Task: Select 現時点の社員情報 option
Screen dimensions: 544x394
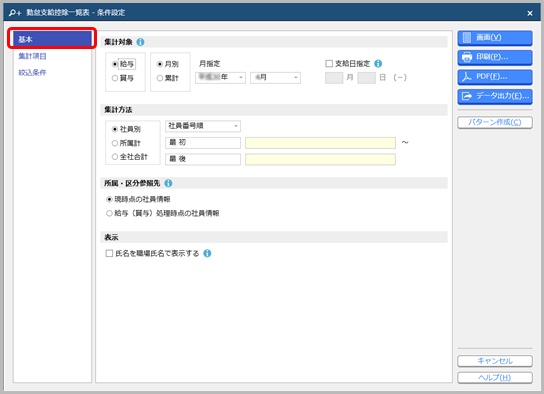Action: pyautogui.click(x=109, y=199)
